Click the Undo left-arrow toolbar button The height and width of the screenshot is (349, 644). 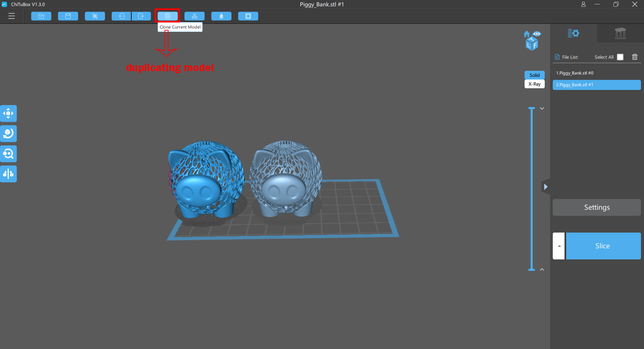[121, 16]
